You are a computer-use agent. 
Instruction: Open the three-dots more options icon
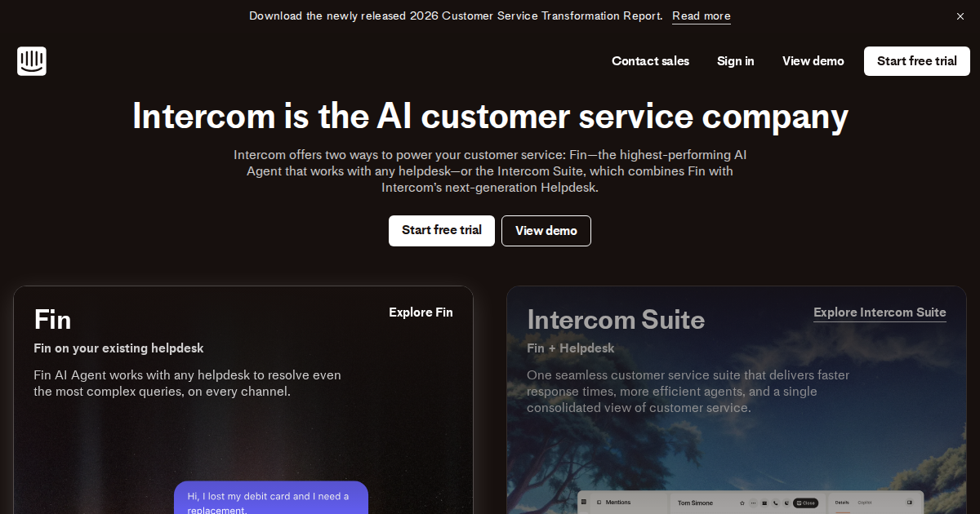pos(753,503)
